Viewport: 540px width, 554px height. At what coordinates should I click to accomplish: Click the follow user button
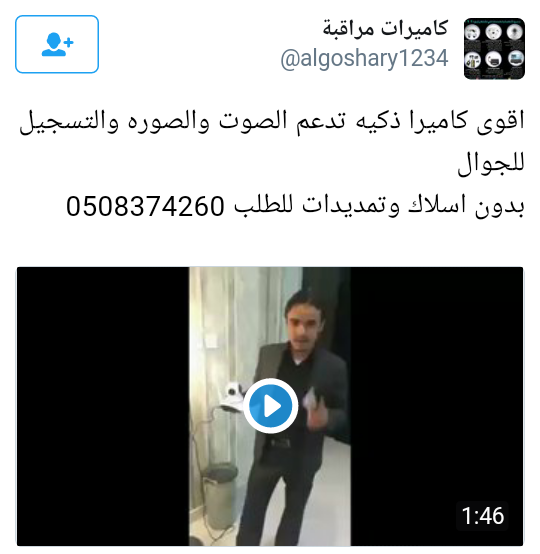click(x=57, y=44)
